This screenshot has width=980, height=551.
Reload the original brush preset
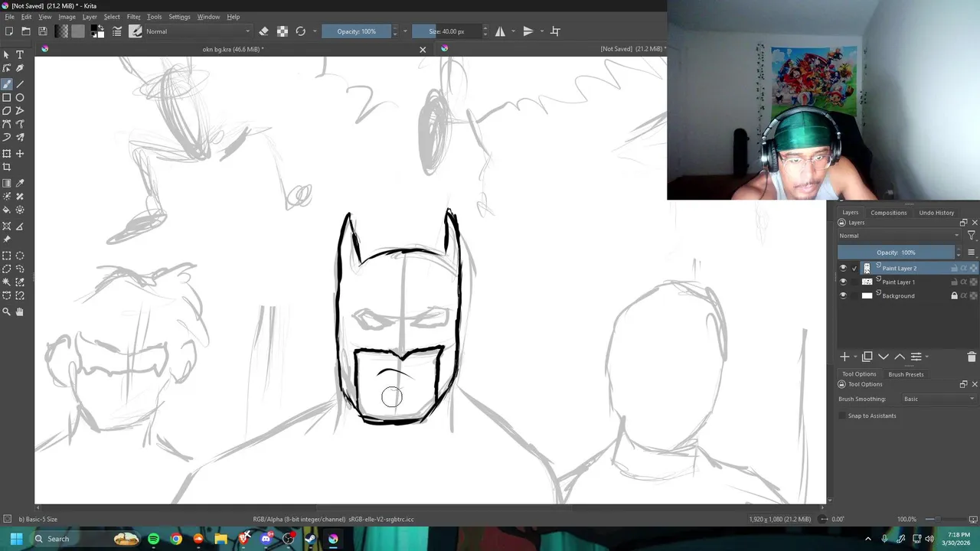pyautogui.click(x=301, y=31)
